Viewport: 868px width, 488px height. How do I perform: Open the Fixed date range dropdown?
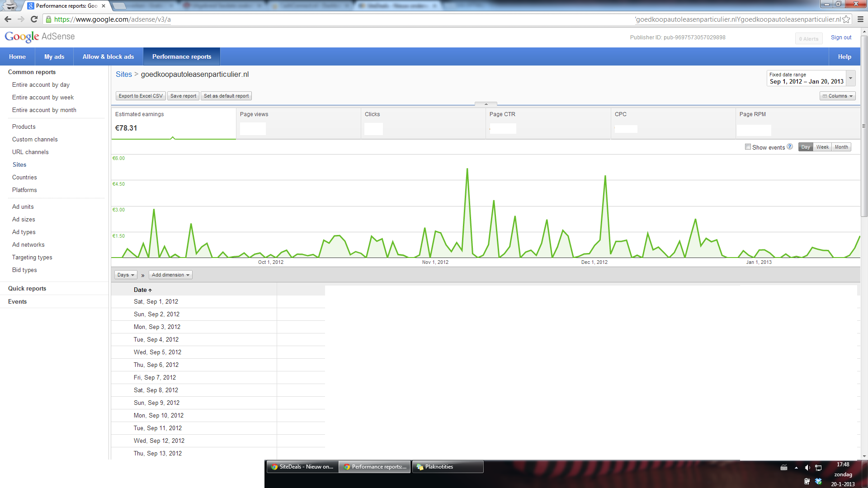811,78
